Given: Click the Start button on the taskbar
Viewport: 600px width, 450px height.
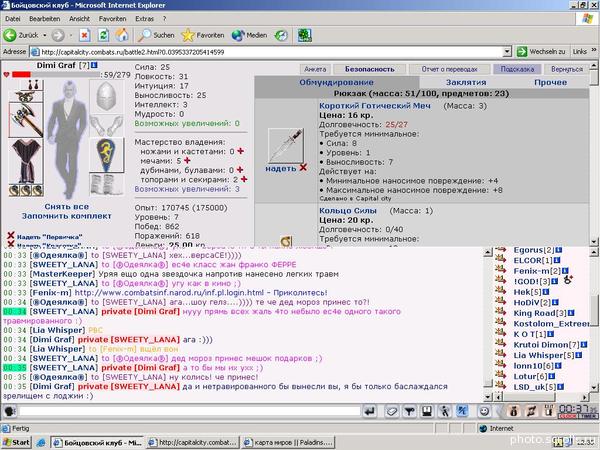Looking at the screenshot, I should click(16, 442).
